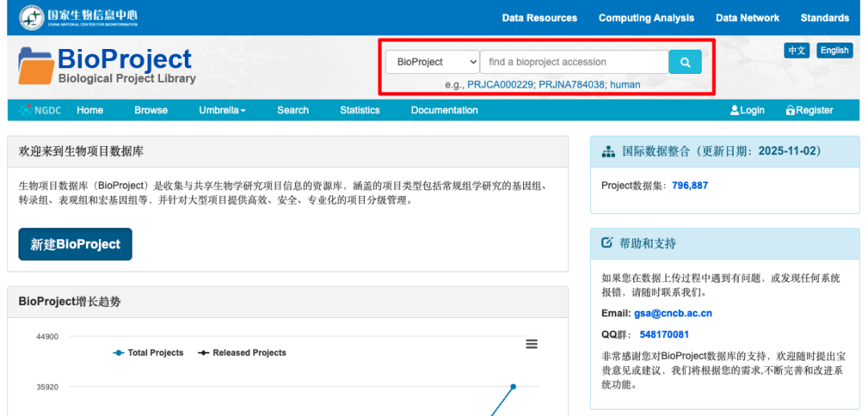
Task: Open the Search page
Action: click(x=293, y=110)
